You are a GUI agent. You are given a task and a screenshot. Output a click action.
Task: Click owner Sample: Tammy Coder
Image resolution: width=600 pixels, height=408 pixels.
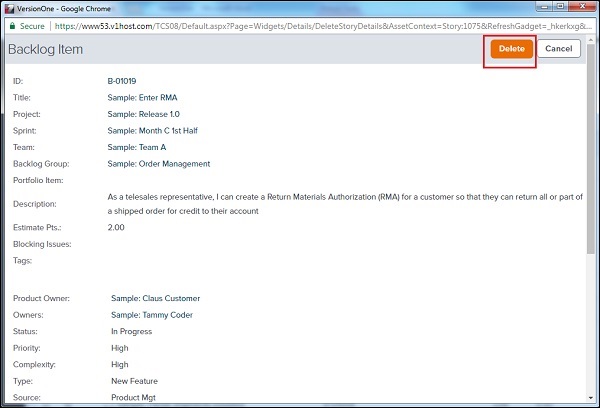152,315
